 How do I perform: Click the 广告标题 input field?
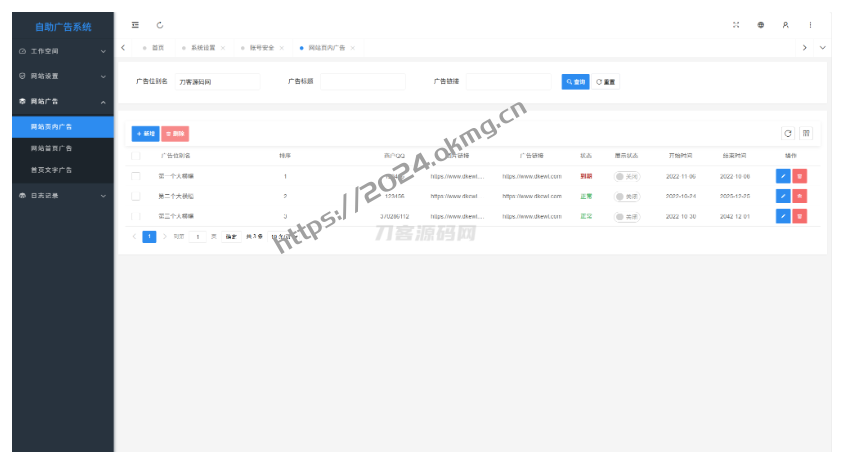(x=363, y=82)
